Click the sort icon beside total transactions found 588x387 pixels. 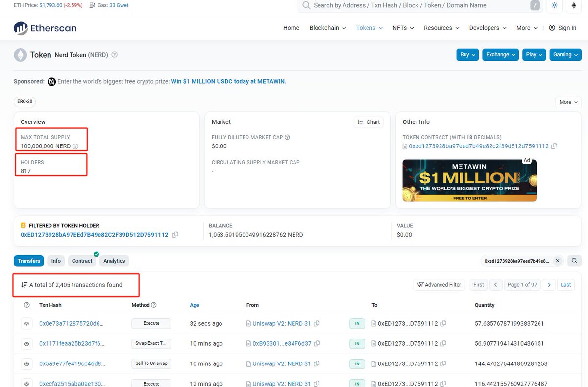pyautogui.click(x=24, y=285)
